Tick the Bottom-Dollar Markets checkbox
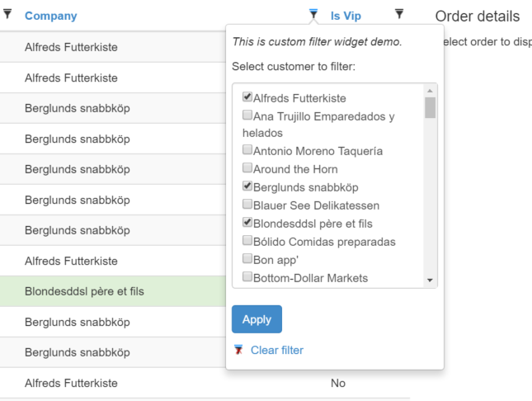The image size is (532, 401). click(x=247, y=276)
